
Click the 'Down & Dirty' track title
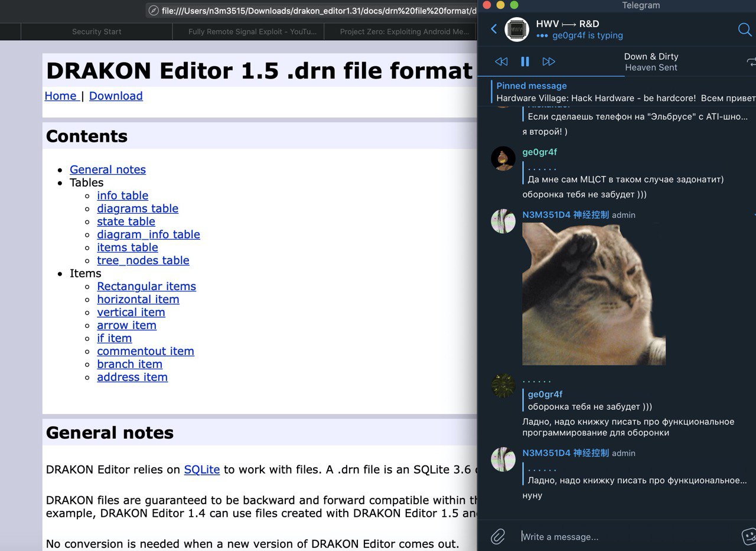coord(651,57)
